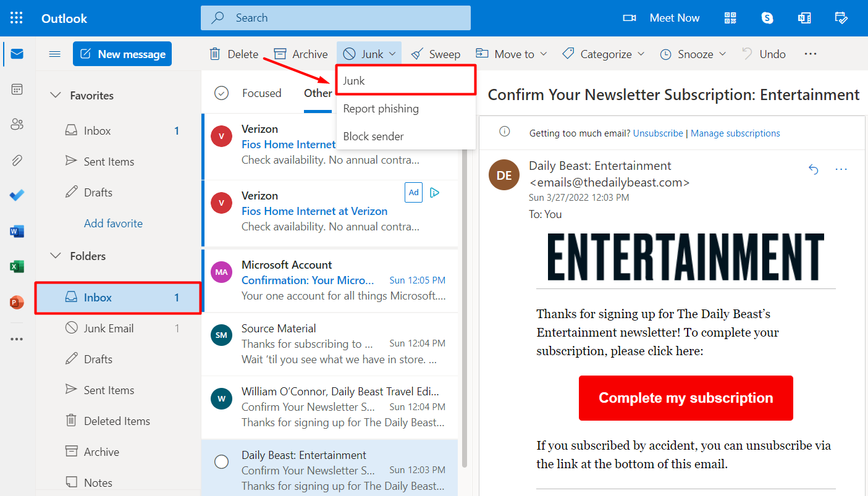Toggle the navigation pane hamburger icon
This screenshot has height=496, width=868.
point(54,54)
